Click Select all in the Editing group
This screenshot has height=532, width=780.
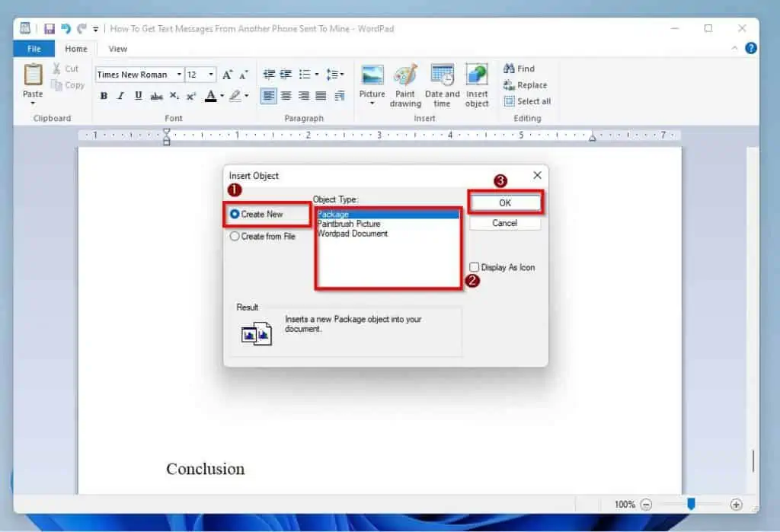pos(527,101)
